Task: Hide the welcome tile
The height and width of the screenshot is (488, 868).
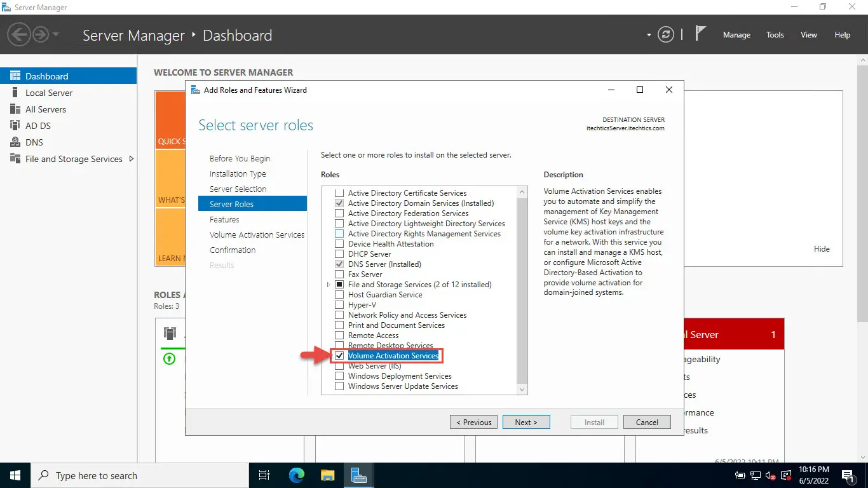Action: coord(822,249)
